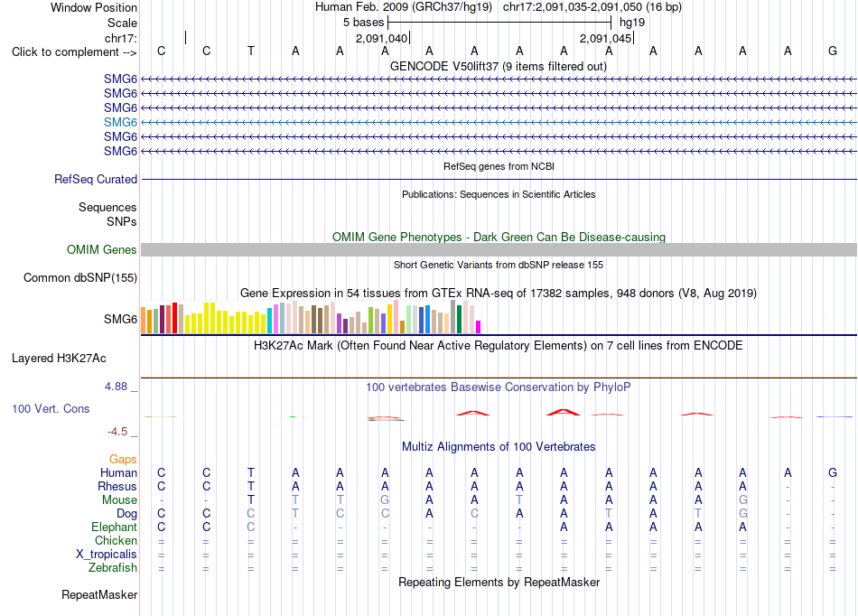Screen dimensions: 858x616
Task: Open 'Repeating Elements by RepeatMasker' track title
Action: [x=499, y=582]
